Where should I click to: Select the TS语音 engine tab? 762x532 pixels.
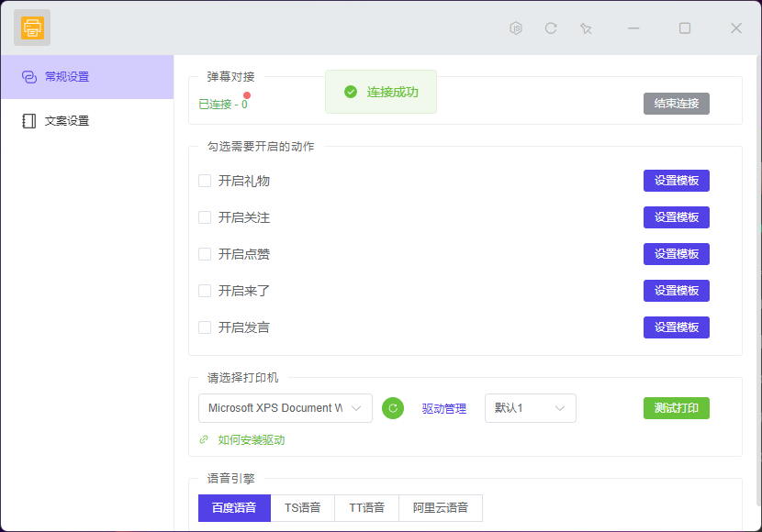[302, 508]
